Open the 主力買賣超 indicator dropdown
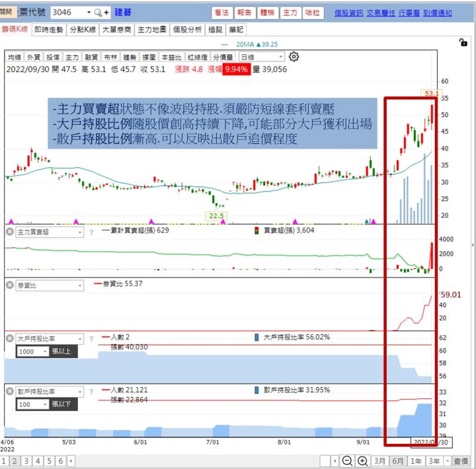 click(50, 233)
